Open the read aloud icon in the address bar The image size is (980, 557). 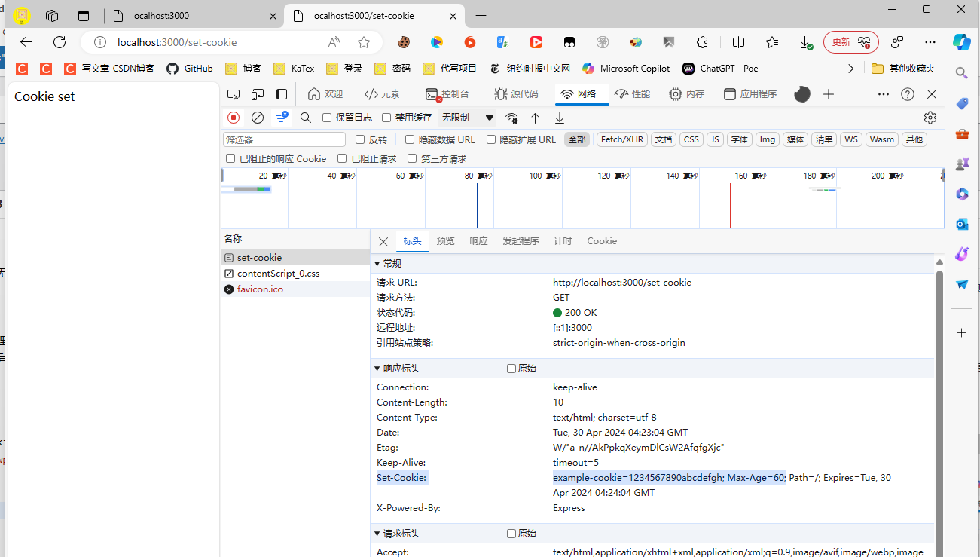(x=334, y=42)
